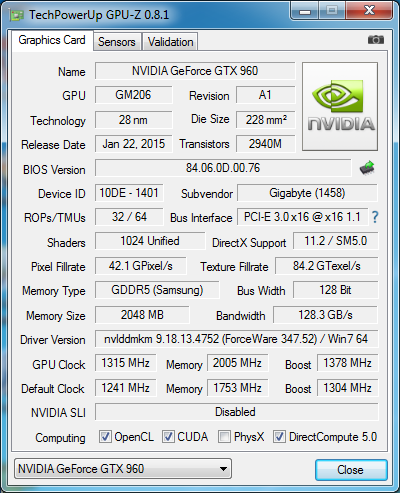The height and width of the screenshot is (493, 400).
Task: Click the GPU Clock row Boost 1378 MHz
Action: click(x=347, y=363)
